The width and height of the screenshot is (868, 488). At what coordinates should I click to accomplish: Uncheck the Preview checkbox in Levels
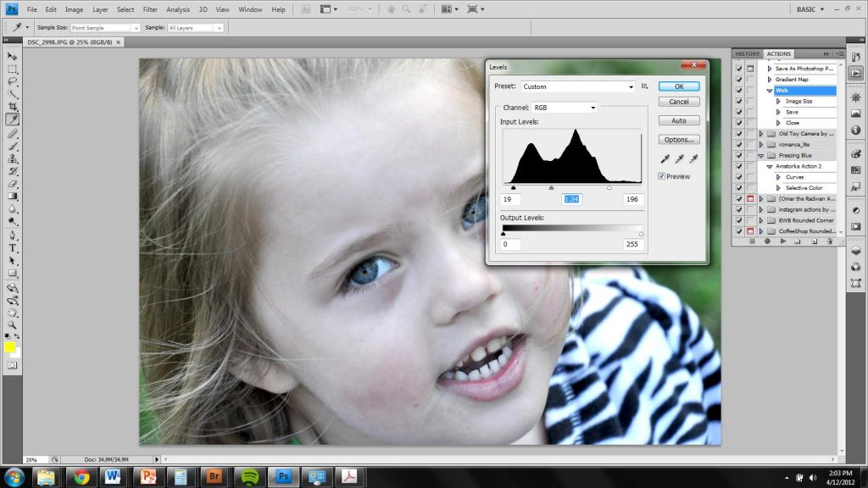click(x=662, y=176)
